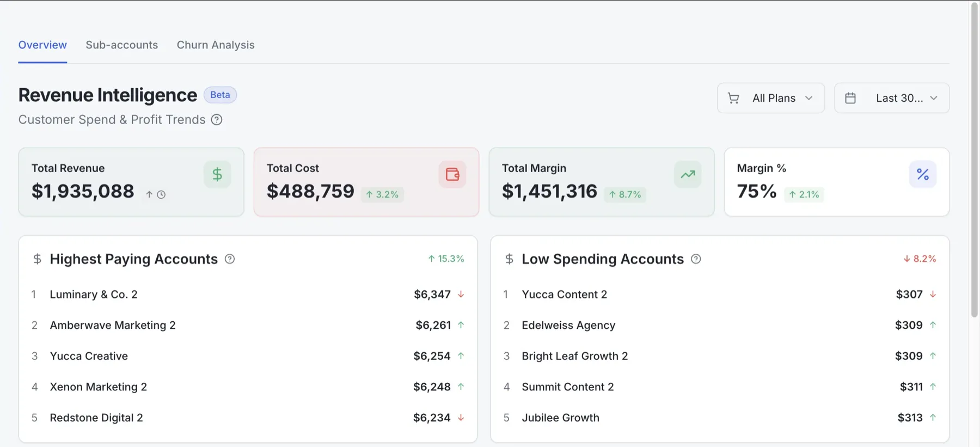Click the down arrow next to Yucca Content 2 amount
Image resolution: width=980 pixels, height=447 pixels.
coord(933,295)
